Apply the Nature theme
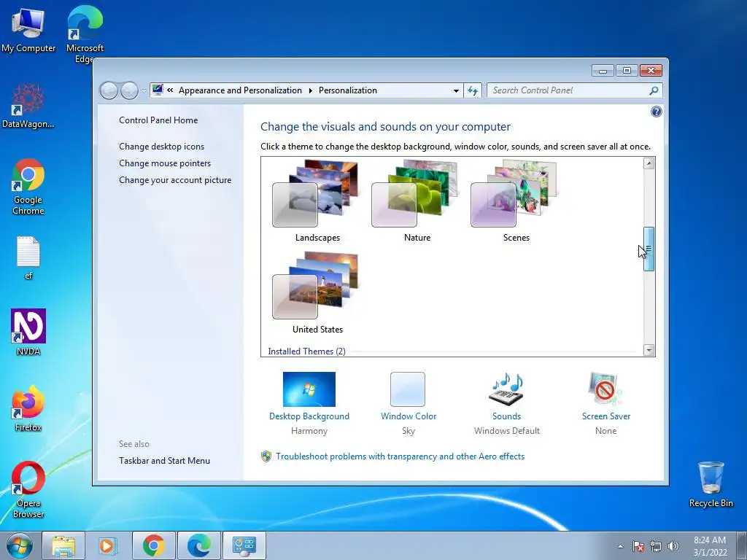 pos(417,201)
